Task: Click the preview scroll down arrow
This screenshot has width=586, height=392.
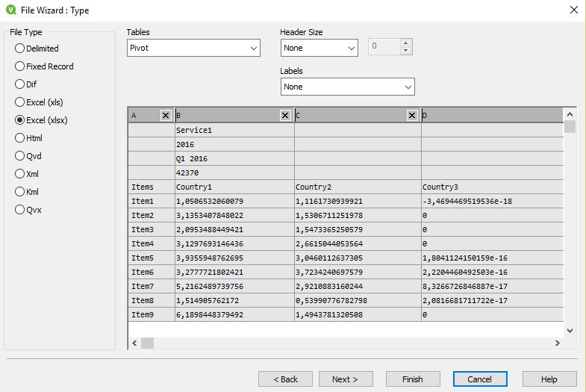Action: click(x=570, y=330)
